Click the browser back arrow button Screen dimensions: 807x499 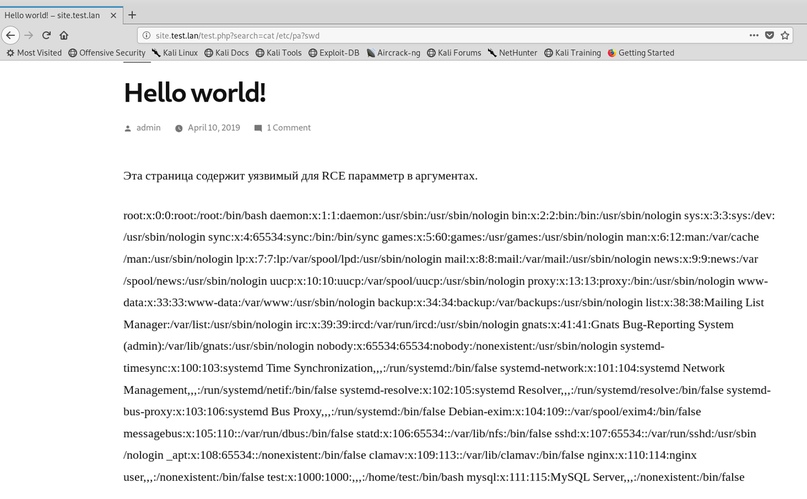(11, 35)
